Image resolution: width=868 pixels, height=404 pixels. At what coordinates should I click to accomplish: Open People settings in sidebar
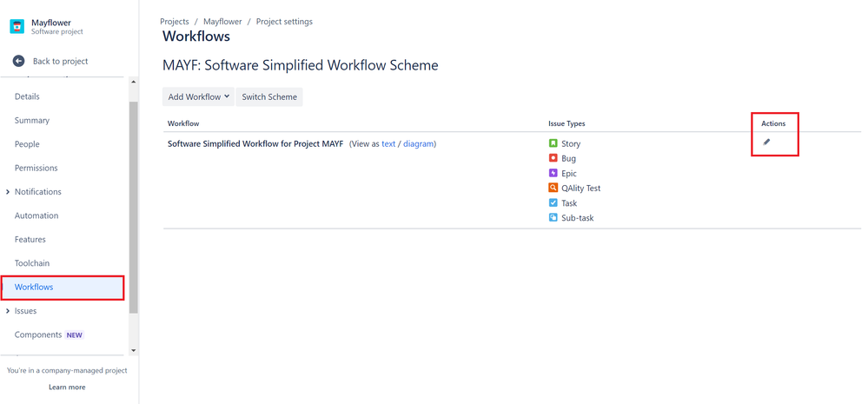coord(27,144)
